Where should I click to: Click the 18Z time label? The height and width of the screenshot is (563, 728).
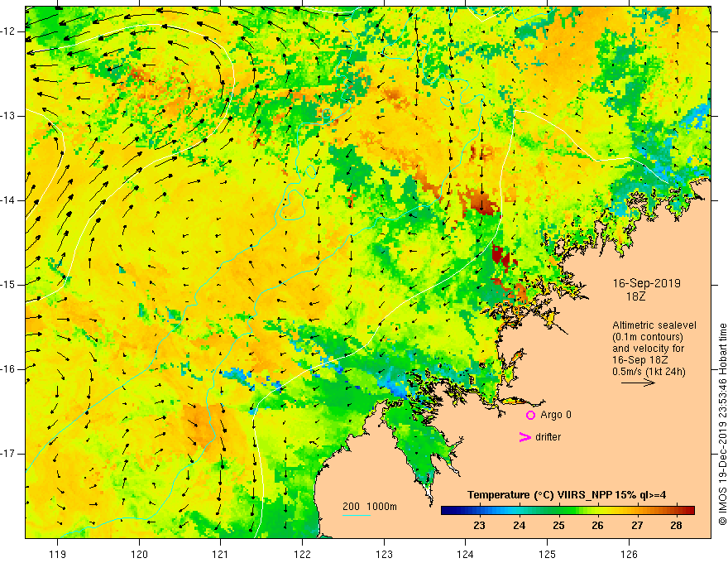coord(636,296)
